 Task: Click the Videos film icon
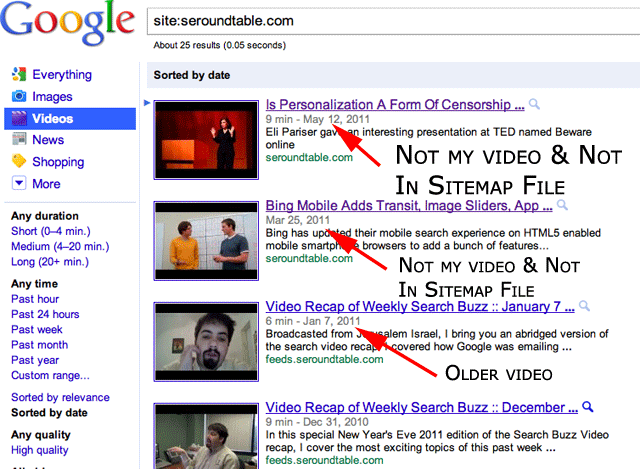click(19, 118)
